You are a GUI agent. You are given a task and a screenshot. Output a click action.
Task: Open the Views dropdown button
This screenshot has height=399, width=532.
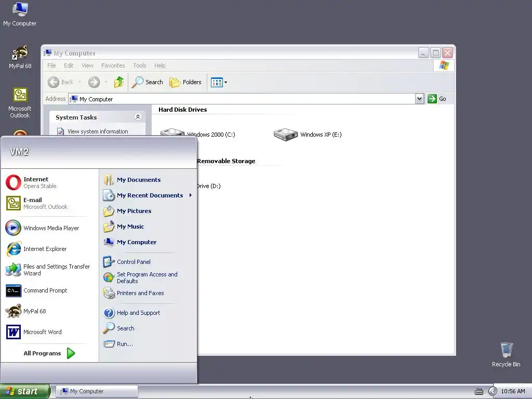point(219,82)
